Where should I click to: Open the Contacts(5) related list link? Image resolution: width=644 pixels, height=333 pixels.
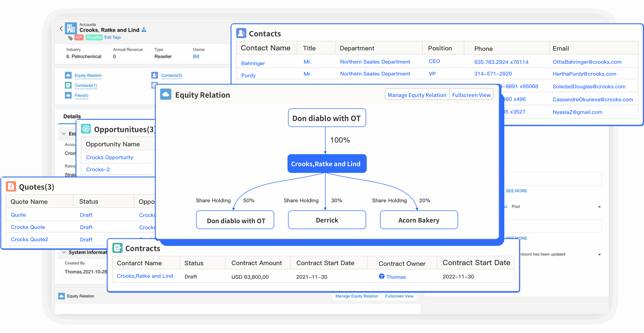click(x=172, y=76)
